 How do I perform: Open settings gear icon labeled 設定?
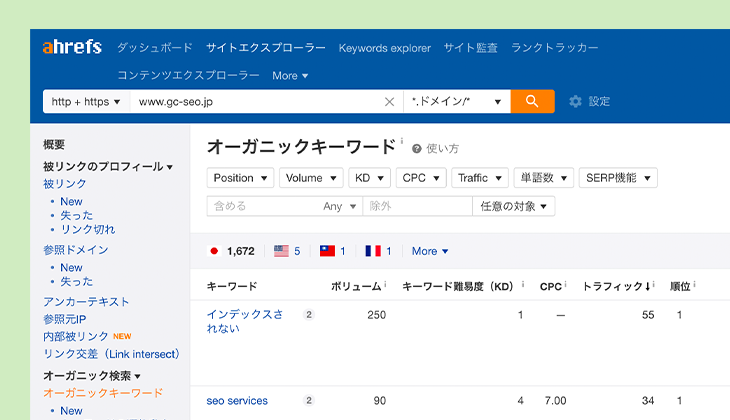pos(575,102)
